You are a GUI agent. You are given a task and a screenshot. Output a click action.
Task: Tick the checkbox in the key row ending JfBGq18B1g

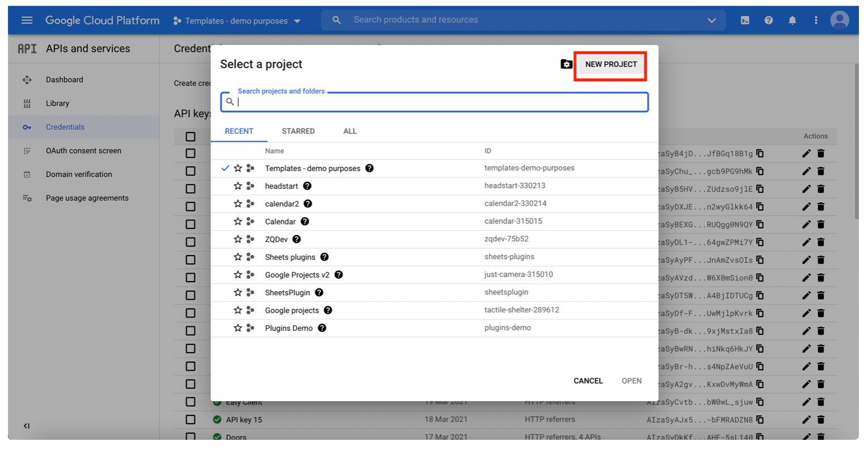(191, 154)
